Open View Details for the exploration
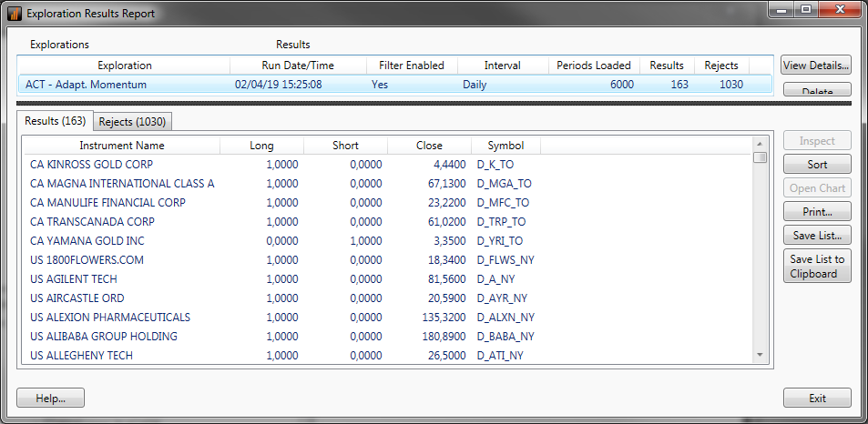 click(x=816, y=66)
